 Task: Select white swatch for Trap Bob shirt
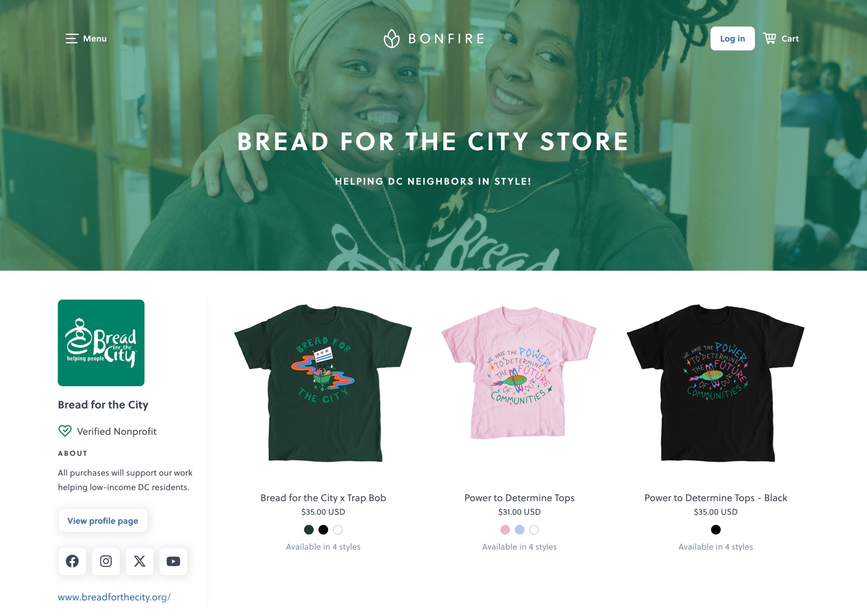[337, 529]
